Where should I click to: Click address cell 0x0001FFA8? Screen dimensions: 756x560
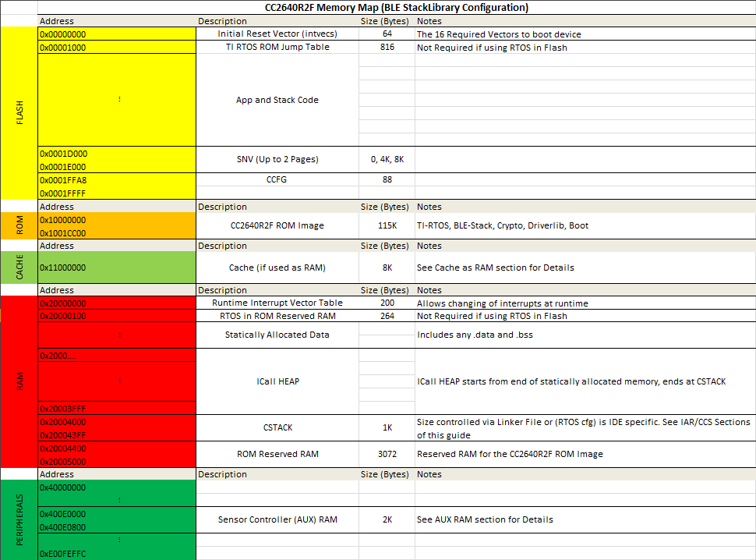pos(117,180)
